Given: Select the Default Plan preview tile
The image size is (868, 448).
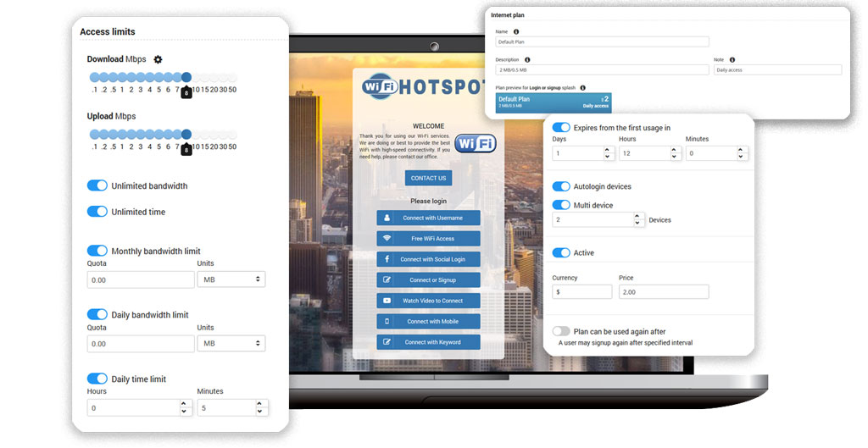Looking at the screenshot, I should [553, 102].
